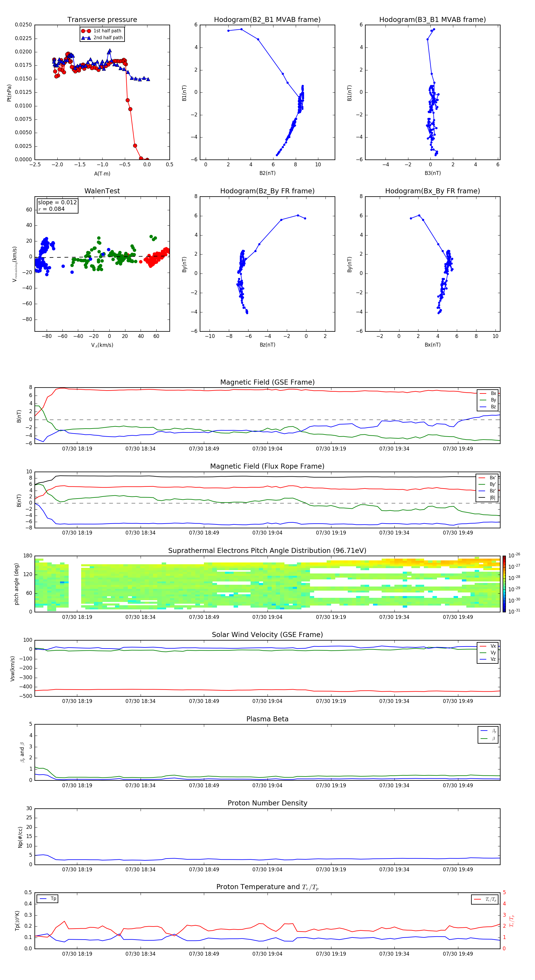The width and height of the screenshot is (535, 980).
Task: Click '07/30 18:19' tick under the bottom panel
Action: tap(77, 954)
